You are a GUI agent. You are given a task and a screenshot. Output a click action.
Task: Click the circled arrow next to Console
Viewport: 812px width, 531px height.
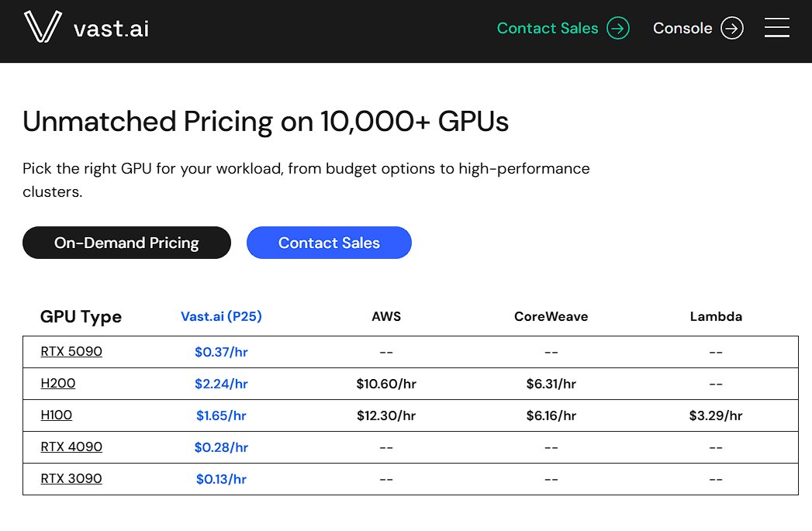coord(731,29)
